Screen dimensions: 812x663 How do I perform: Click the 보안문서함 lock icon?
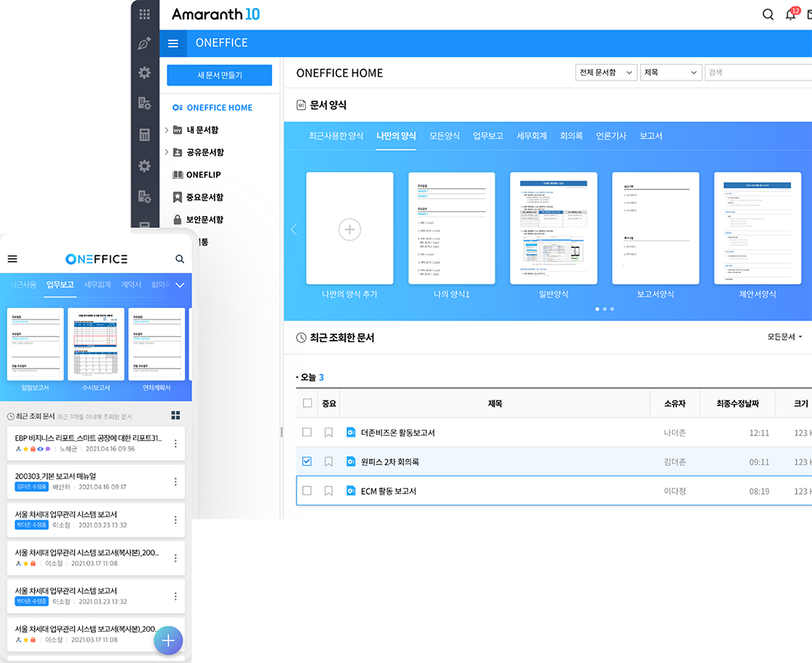[x=177, y=220]
